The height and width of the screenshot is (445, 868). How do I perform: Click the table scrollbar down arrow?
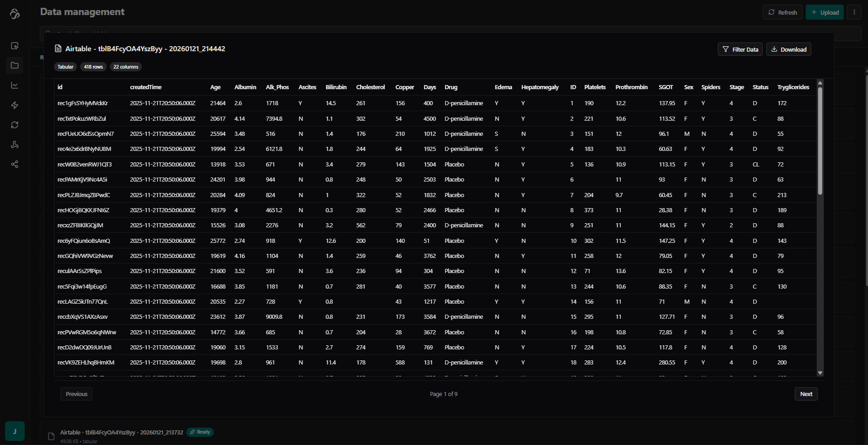tap(820, 373)
